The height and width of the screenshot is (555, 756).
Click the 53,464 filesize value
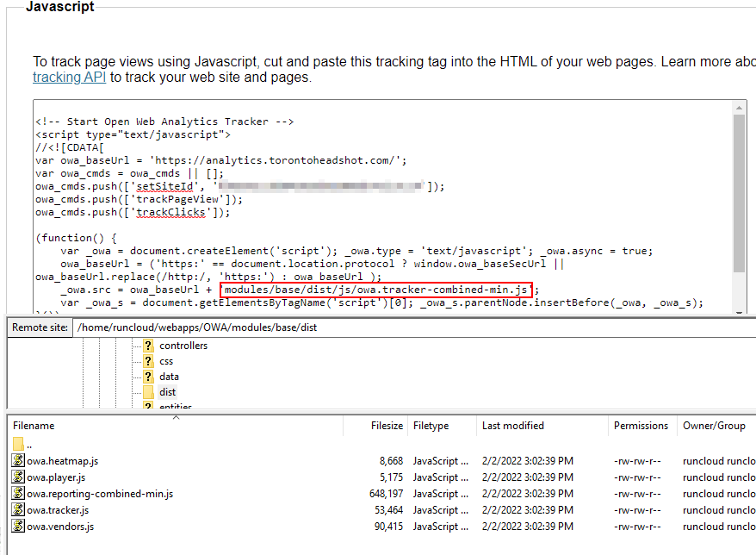tap(388, 510)
